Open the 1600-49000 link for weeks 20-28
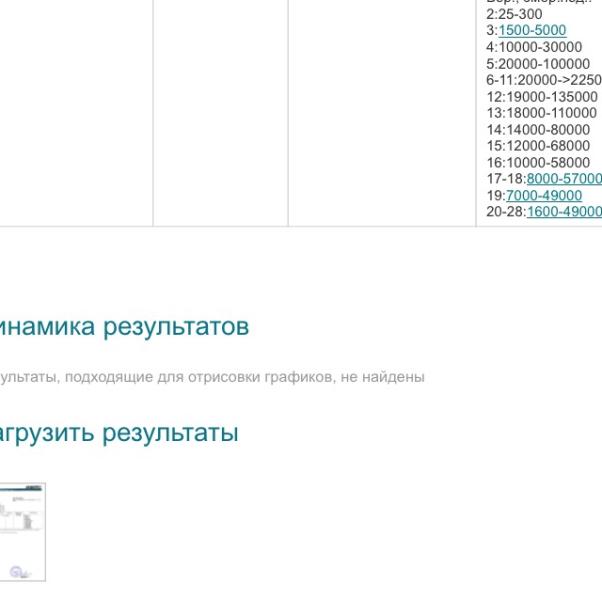The height and width of the screenshot is (600, 602). tap(564, 212)
